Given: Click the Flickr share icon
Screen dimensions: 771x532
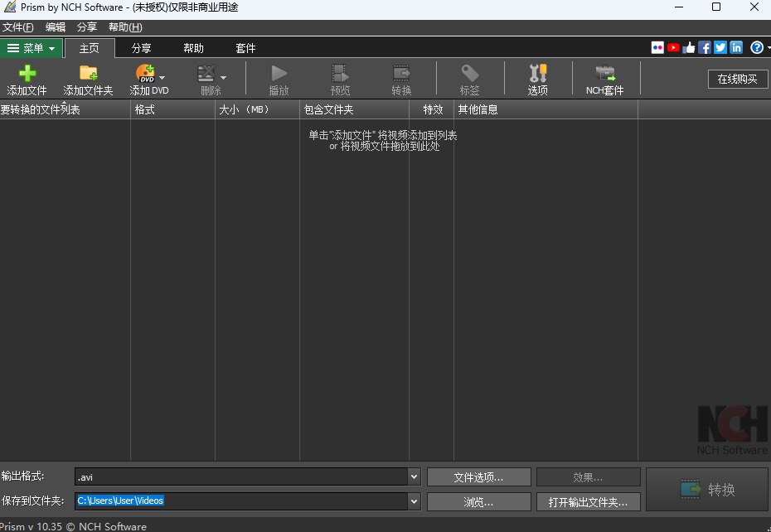Looking at the screenshot, I should [657, 48].
